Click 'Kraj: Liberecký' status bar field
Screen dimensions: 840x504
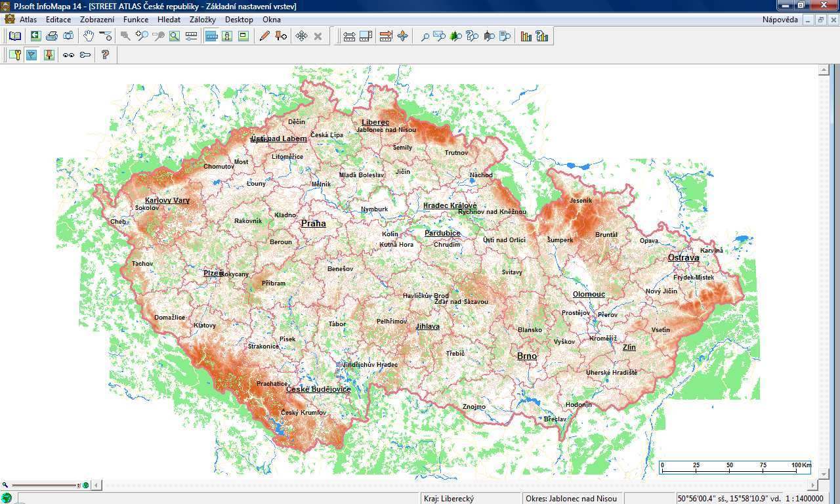470,499
